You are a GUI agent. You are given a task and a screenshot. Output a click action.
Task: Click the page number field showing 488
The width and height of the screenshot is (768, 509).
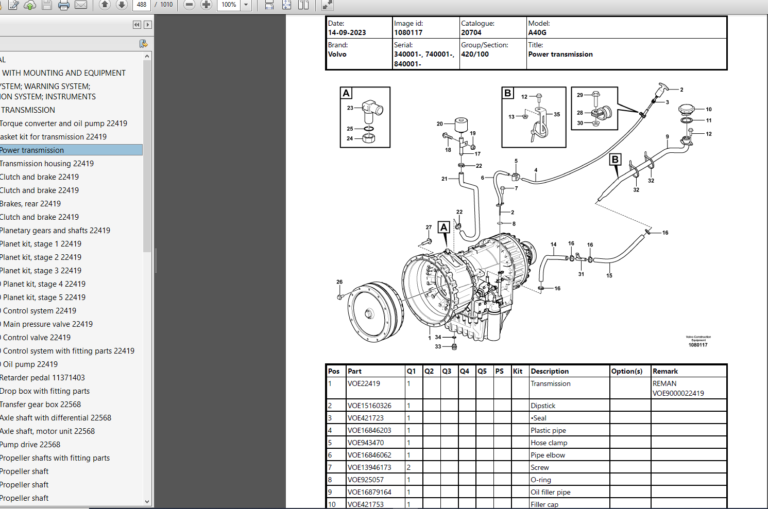point(141,5)
